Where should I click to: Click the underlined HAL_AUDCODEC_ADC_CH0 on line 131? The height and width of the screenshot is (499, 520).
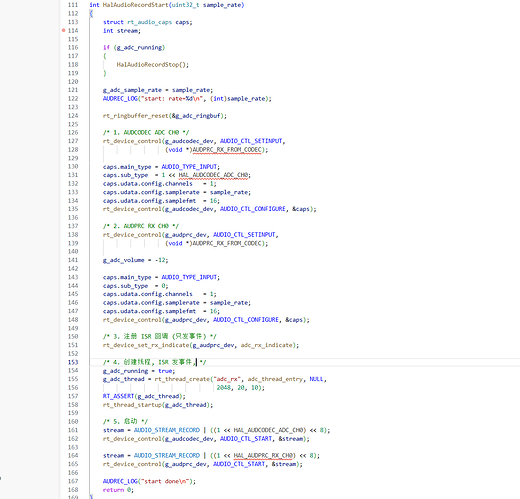pyautogui.click(x=213, y=175)
